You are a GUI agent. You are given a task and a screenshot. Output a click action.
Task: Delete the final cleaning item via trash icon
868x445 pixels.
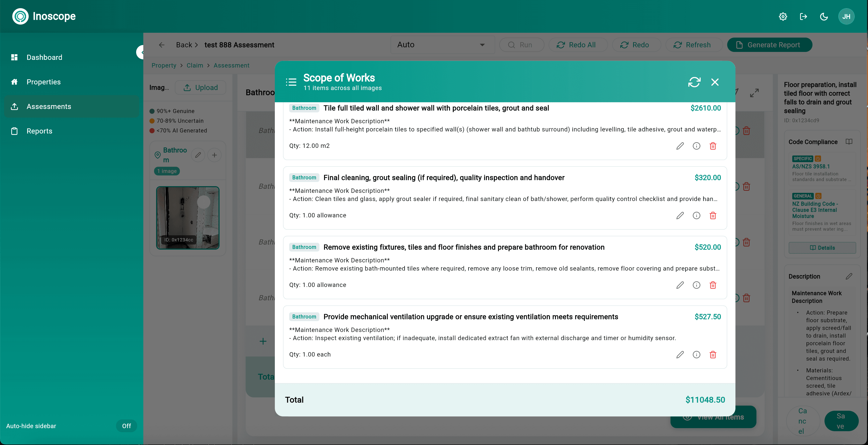point(713,215)
